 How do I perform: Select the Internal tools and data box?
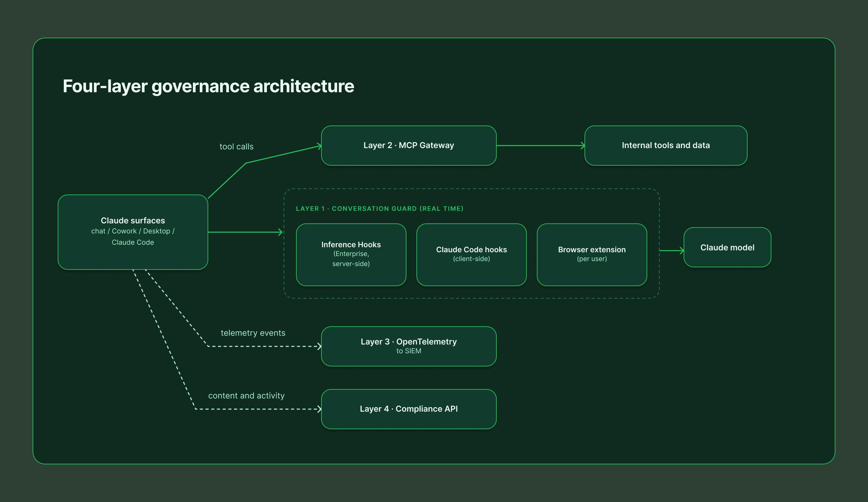[665, 145]
